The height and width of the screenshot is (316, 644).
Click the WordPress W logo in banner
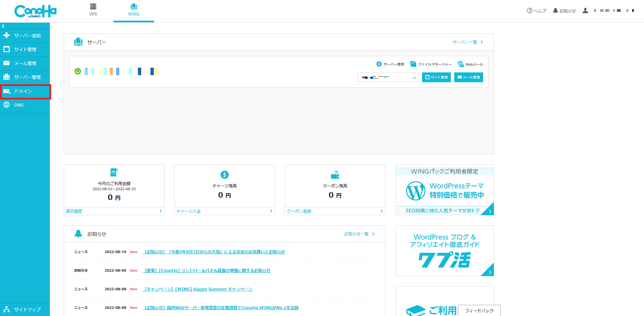[x=416, y=191]
